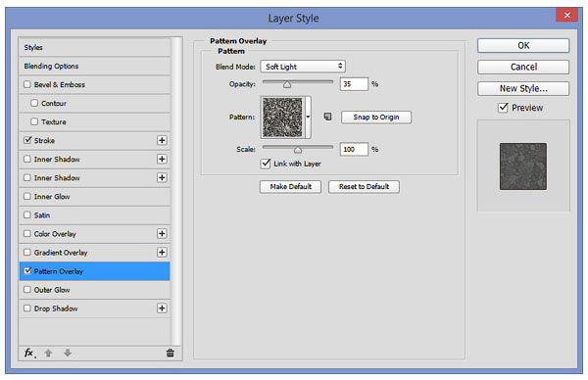Click the Scale slider handle
The image size is (588, 380).
(297, 150)
